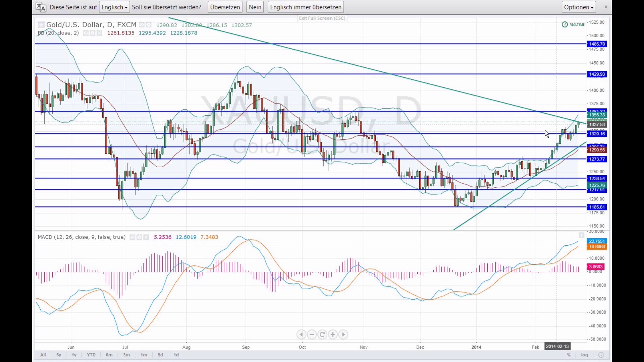Image resolution: width=644 pixels, height=362 pixels.
Task: Toggle log scale on price axis
Action: tap(585, 355)
